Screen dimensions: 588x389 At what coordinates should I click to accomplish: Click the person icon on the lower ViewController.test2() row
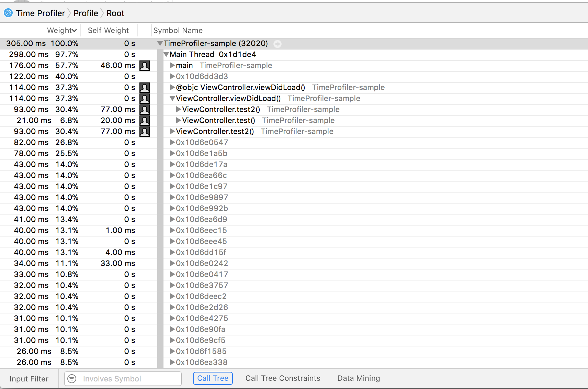(x=145, y=131)
